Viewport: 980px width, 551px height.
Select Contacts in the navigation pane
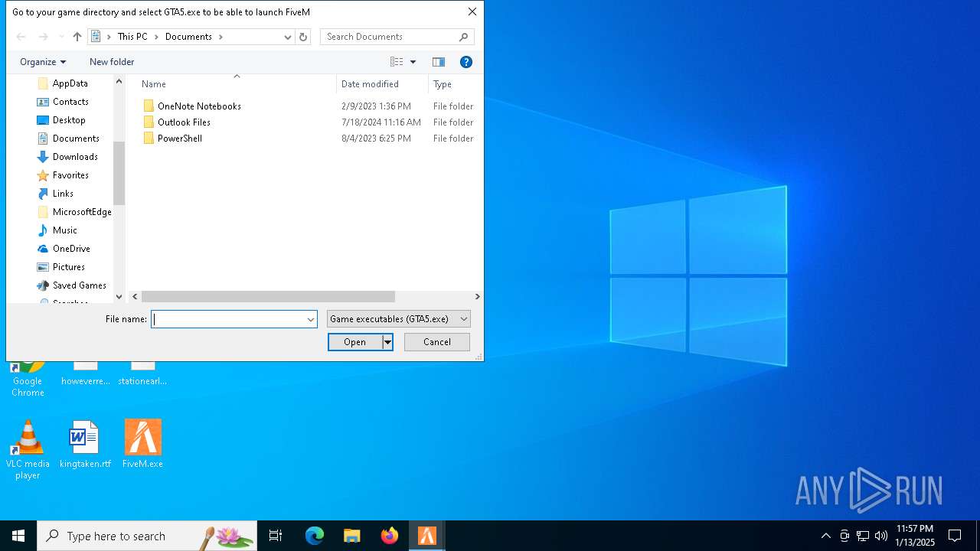tap(70, 102)
